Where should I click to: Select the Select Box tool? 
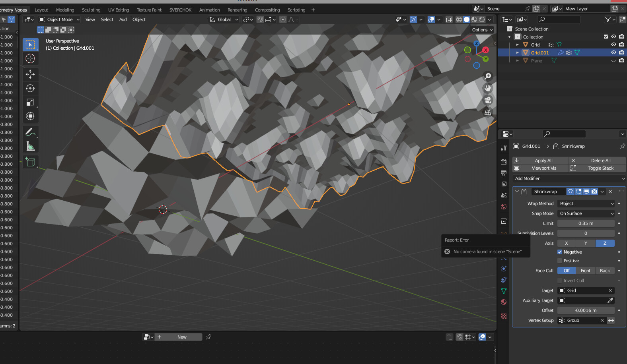[30, 45]
